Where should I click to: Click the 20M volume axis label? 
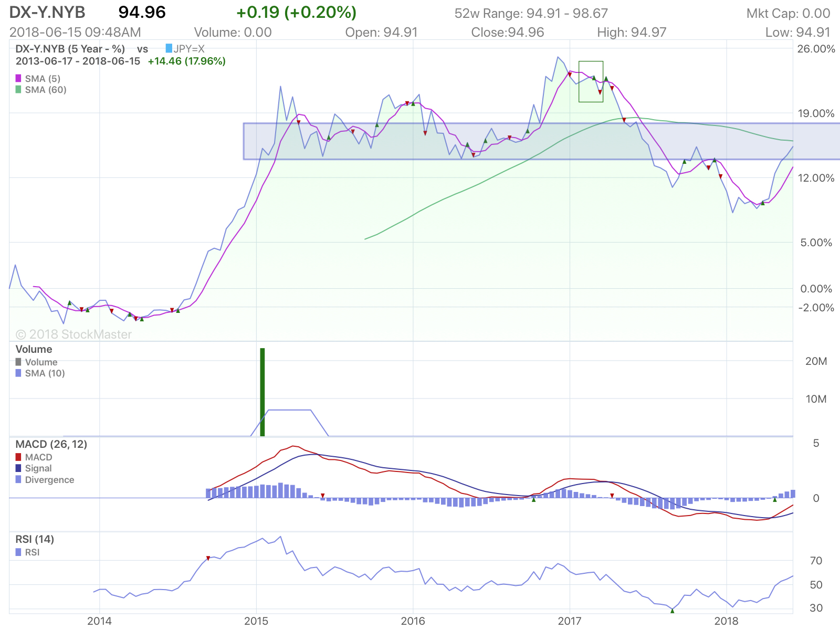click(x=816, y=361)
